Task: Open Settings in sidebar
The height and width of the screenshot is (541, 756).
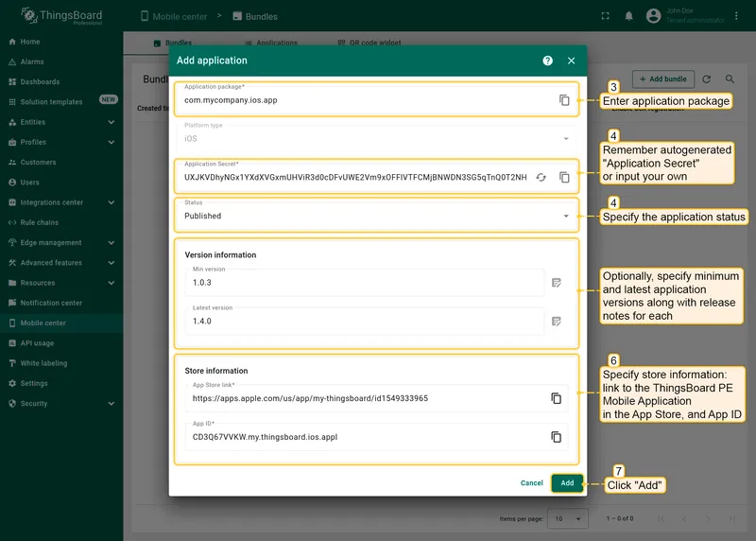Action: point(61,383)
